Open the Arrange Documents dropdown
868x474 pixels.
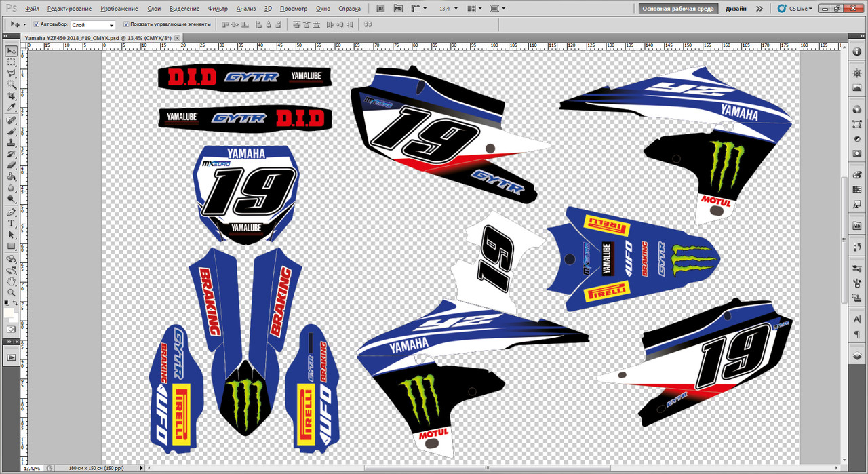point(476,9)
